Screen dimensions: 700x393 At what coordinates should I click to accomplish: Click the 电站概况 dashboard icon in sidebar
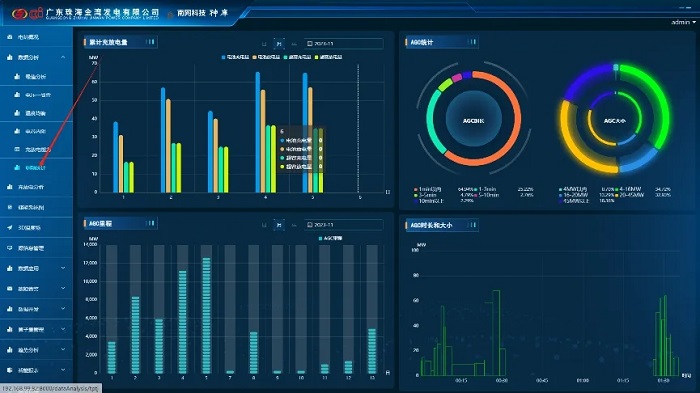click(x=9, y=37)
